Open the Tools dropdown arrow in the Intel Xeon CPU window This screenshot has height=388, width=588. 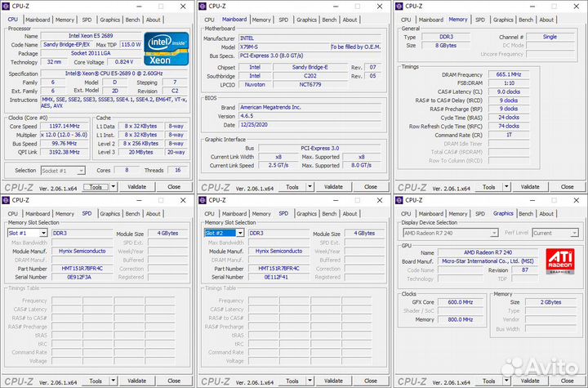114,186
